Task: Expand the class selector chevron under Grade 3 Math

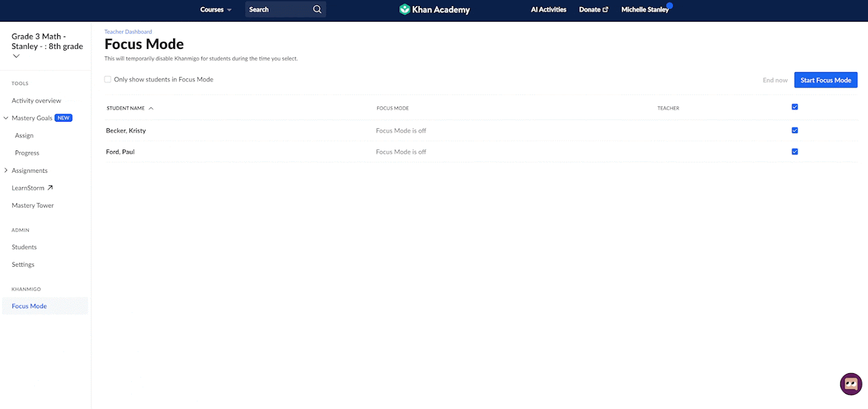Action: 16,56
